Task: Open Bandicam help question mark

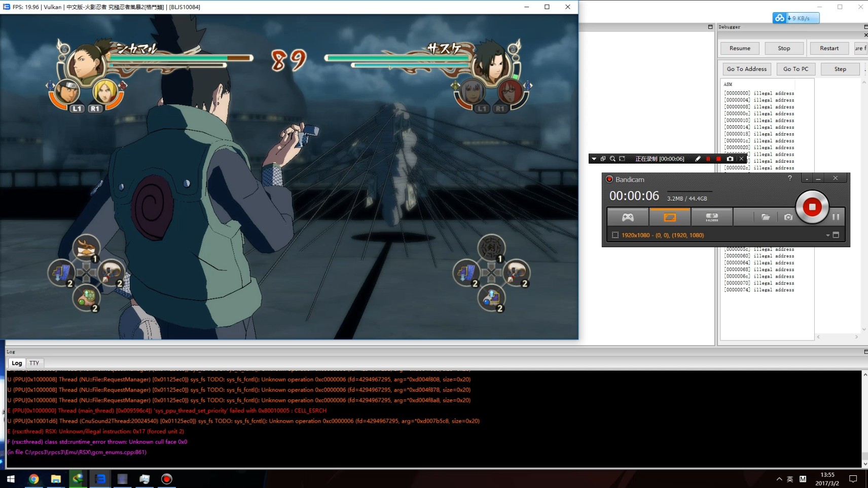Action: (x=789, y=178)
